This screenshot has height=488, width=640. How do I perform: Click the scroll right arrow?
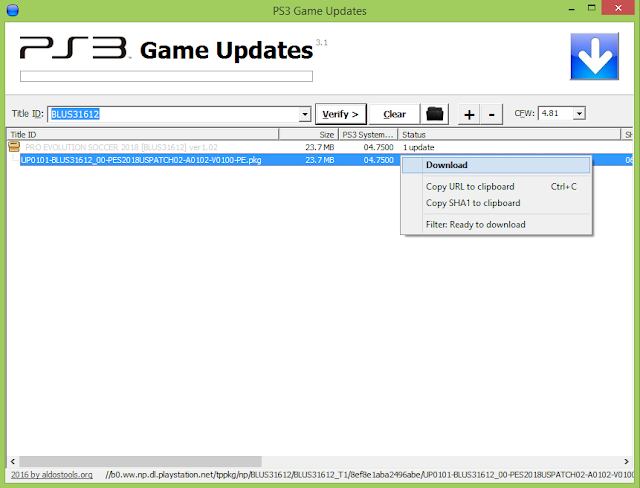pos(626,461)
